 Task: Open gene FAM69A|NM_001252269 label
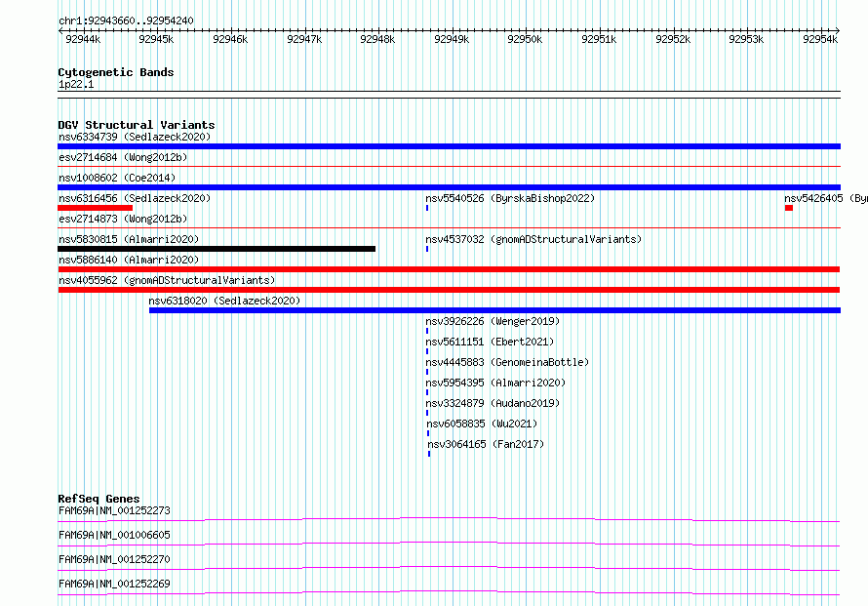coord(114,584)
